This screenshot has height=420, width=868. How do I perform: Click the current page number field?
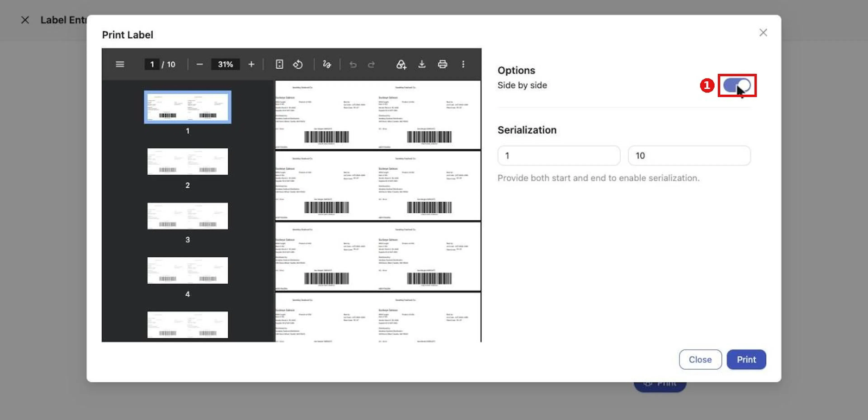[152, 64]
